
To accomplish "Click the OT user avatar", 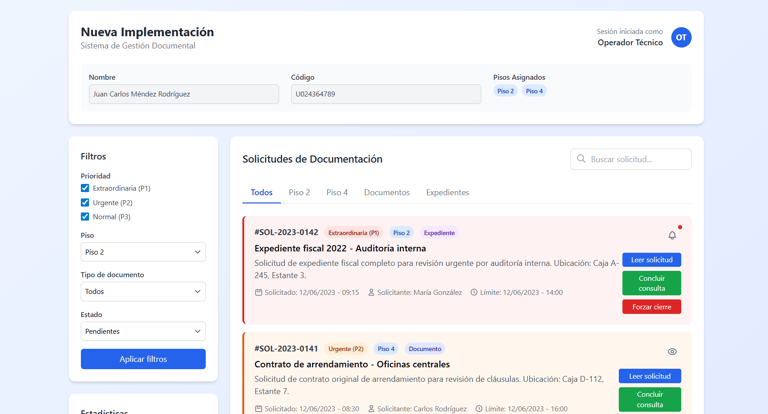I will click(681, 37).
